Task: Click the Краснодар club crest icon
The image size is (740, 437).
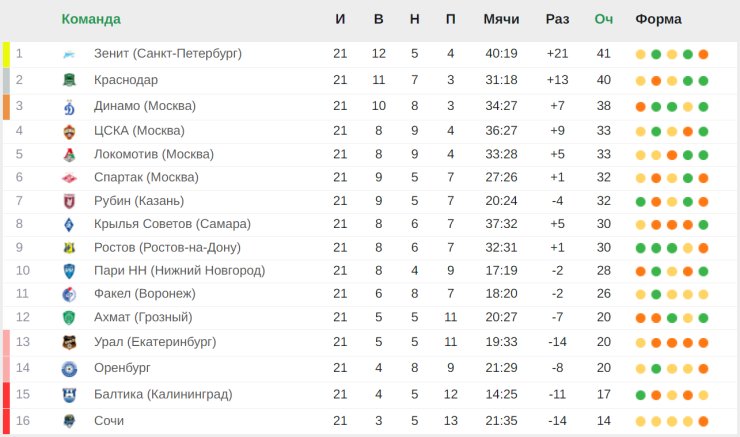Action: tap(69, 80)
